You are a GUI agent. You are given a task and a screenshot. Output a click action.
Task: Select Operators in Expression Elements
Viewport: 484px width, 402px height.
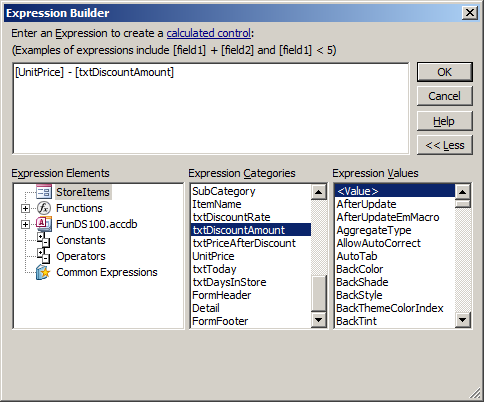click(81, 256)
